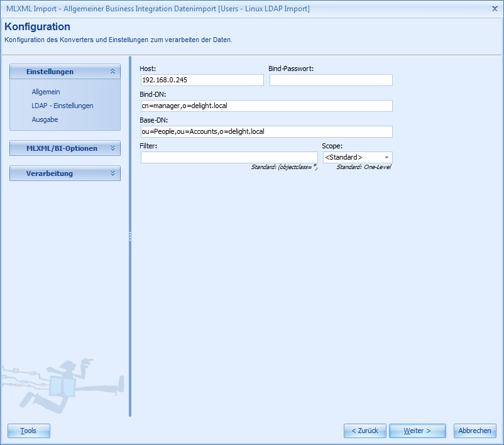Open the Scope dropdown
Viewport: 504px width, 445px height.
click(x=386, y=157)
